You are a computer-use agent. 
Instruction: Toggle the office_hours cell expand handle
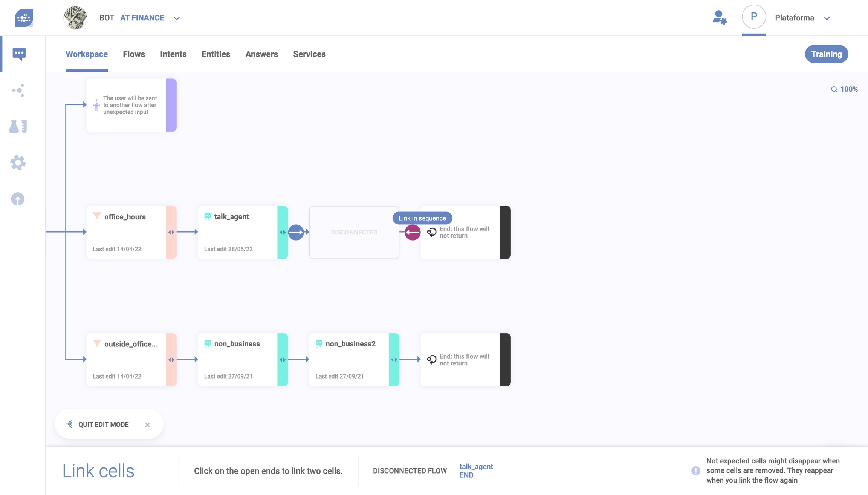coord(171,232)
